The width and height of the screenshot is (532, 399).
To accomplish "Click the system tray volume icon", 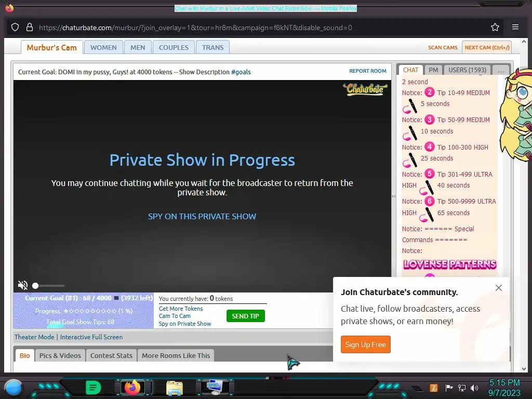I will pos(474,388).
